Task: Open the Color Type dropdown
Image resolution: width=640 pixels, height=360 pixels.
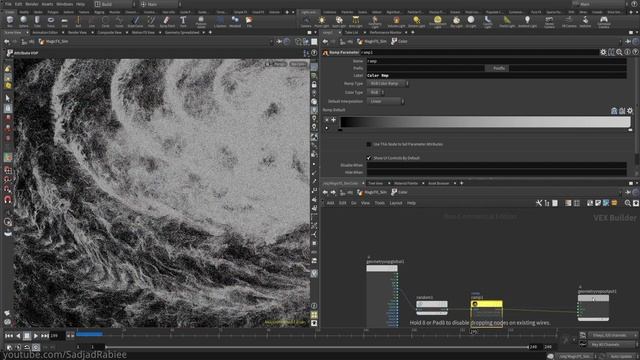Action: [375, 92]
